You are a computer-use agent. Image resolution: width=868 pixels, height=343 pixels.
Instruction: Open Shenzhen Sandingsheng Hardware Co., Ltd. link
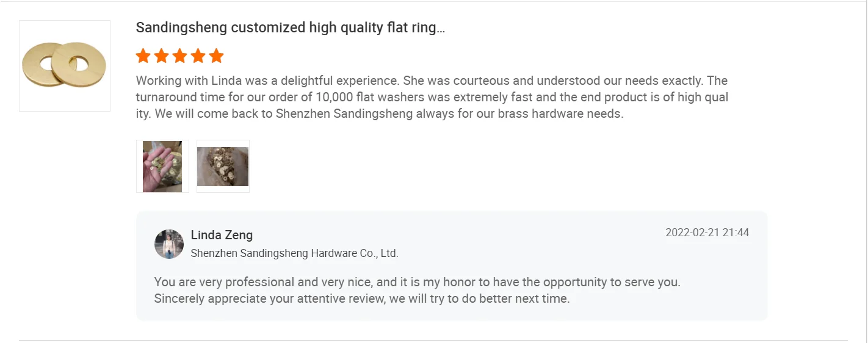tap(295, 253)
